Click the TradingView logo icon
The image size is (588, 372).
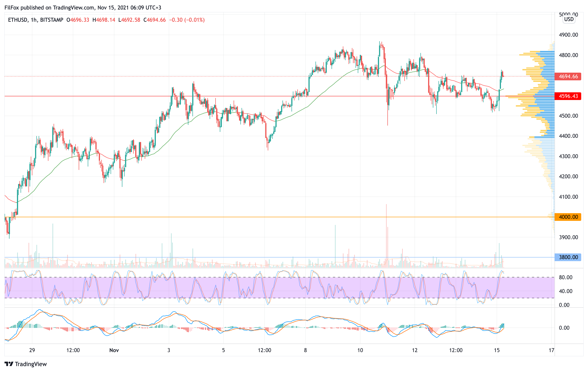point(9,364)
